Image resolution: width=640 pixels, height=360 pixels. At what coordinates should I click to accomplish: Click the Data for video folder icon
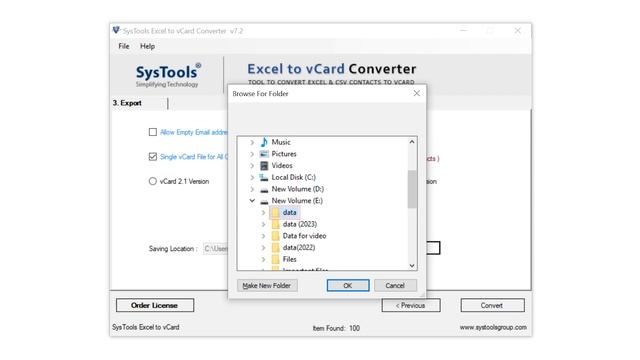click(276, 236)
